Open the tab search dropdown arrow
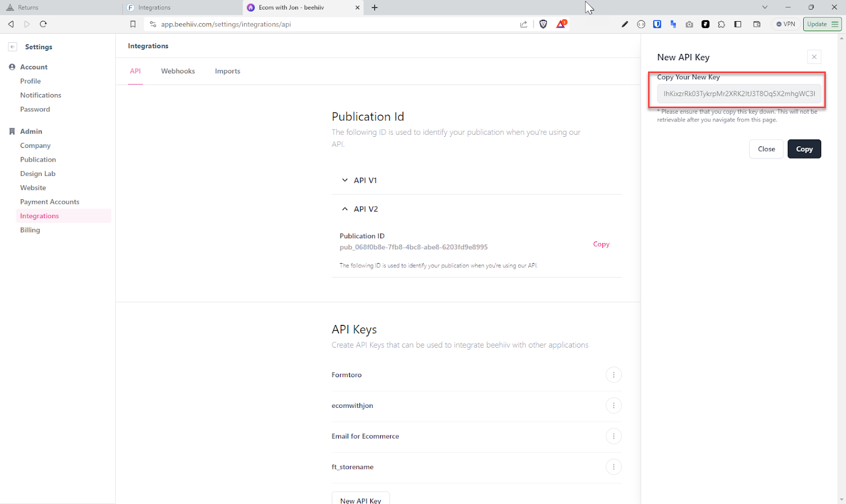Image resolution: width=846 pixels, height=504 pixels. (765, 7)
